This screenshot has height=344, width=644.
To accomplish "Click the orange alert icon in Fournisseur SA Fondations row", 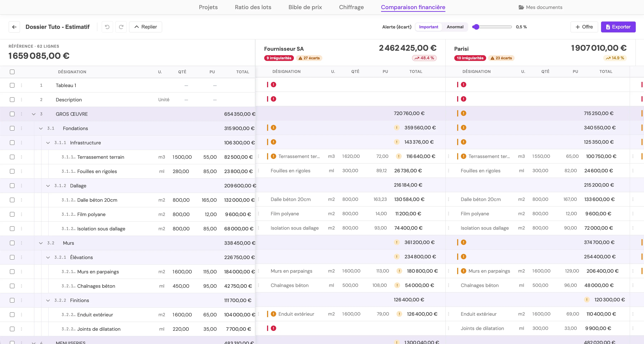I will (273, 128).
